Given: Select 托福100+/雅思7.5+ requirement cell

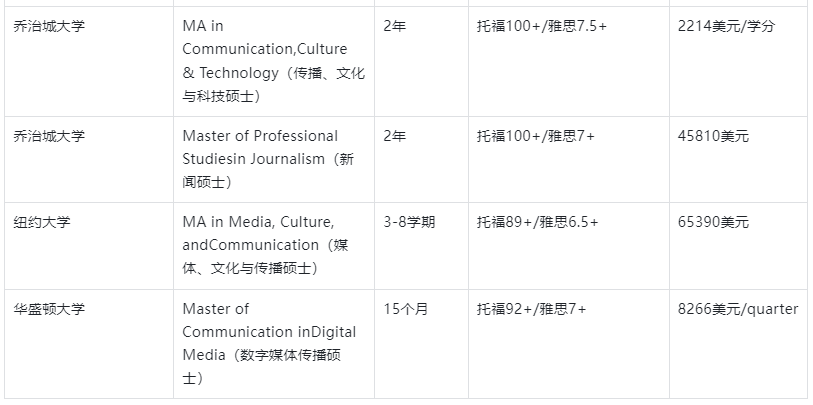Looking at the screenshot, I should pyautogui.click(x=542, y=26).
